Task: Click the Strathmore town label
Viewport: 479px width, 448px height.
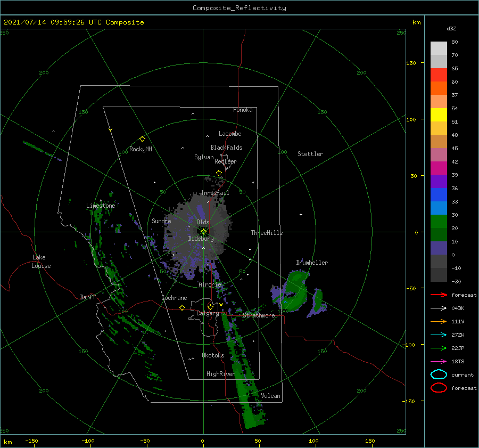Action: point(259,315)
